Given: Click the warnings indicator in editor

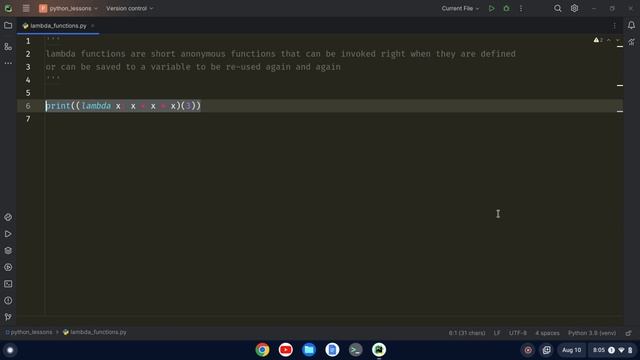Looking at the screenshot, I should [598, 40].
